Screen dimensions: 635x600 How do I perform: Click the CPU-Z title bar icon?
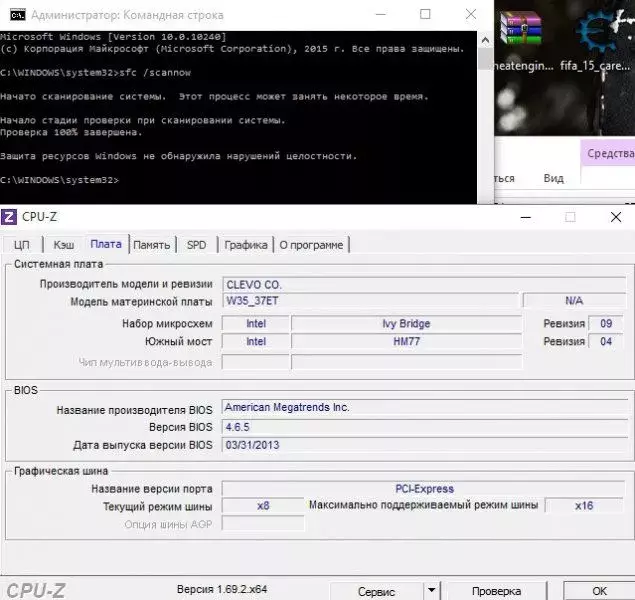point(9,217)
